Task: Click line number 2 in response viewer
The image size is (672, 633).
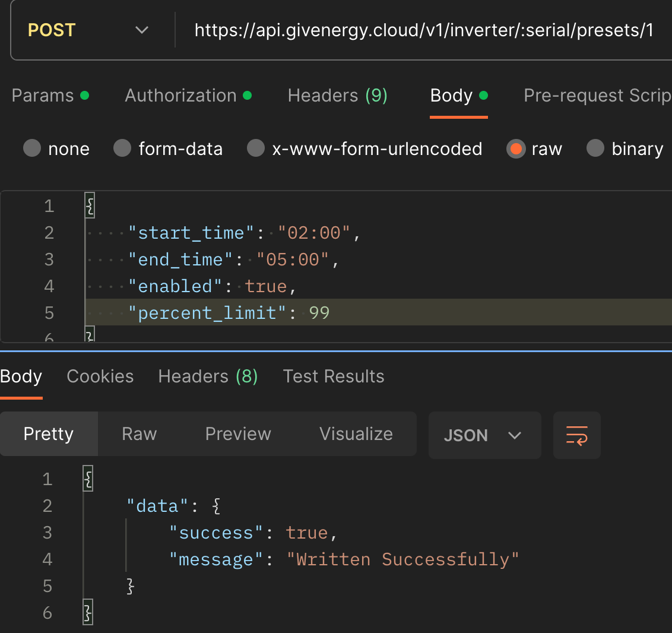Action: click(47, 506)
